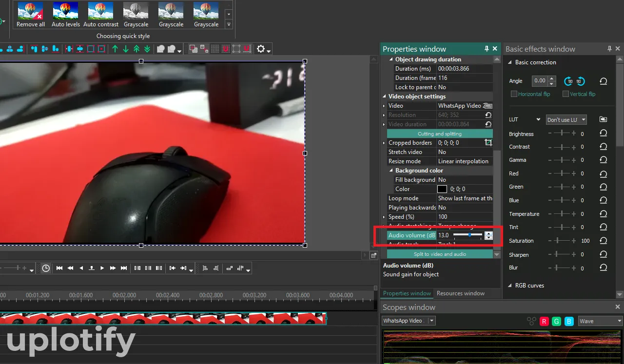
Task: Toggle the green G channel in Scopes
Action: (556, 321)
